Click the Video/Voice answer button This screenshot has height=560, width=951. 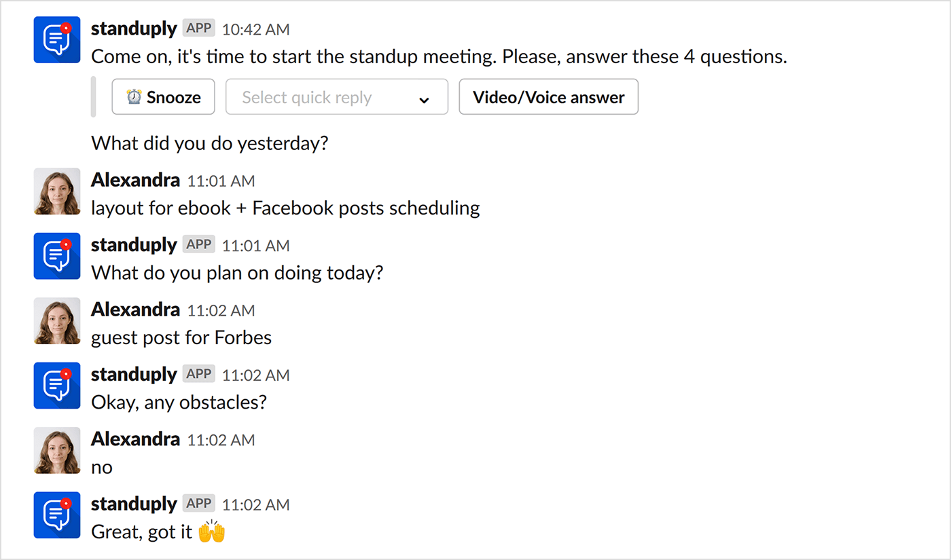[548, 96]
